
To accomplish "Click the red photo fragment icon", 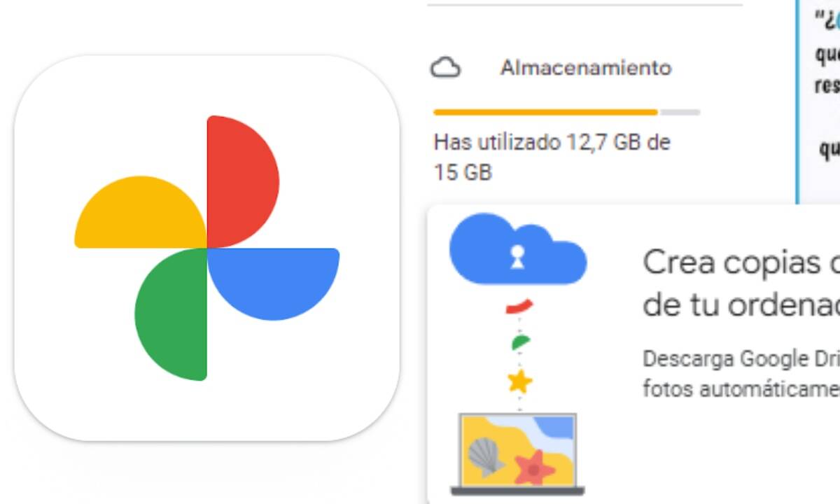I will [518, 306].
